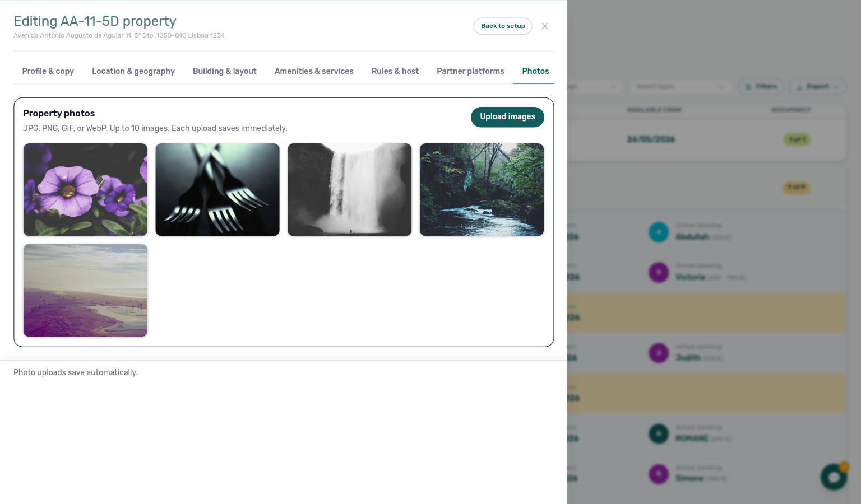Switch to Location & geography tab

[x=133, y=71]
